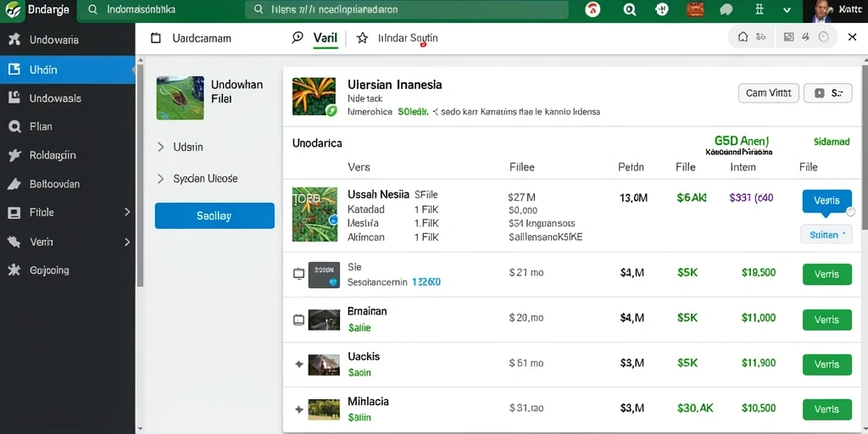Viewport: 868px width, 434px height.
Task: Select the Goijooing gear icon in sidebar
Action: click(14, 270)
